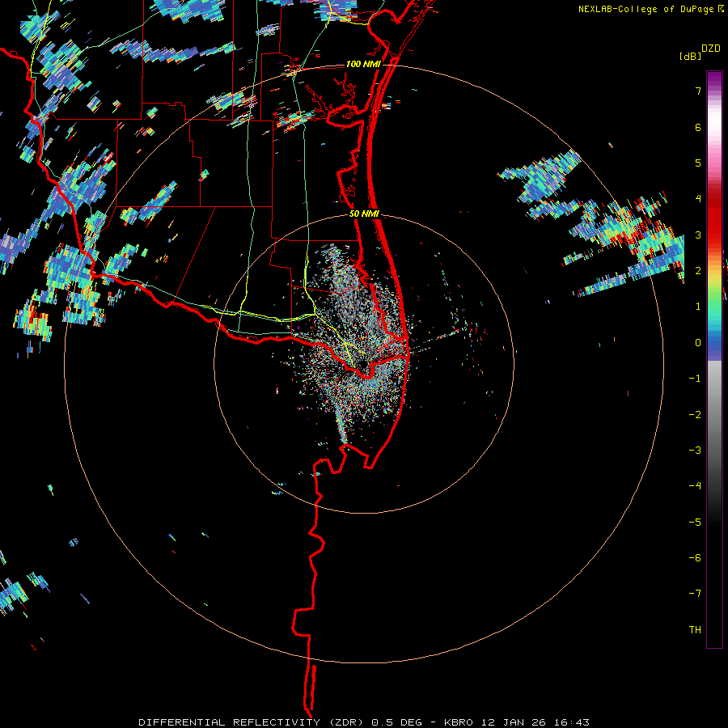
Task: Click the [dB] unit label
Action: click(x=690, y=56)
